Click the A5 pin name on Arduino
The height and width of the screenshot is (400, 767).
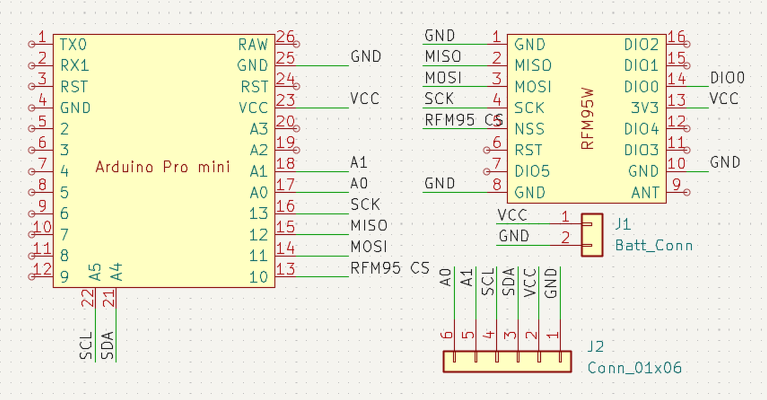click(95, 272)
